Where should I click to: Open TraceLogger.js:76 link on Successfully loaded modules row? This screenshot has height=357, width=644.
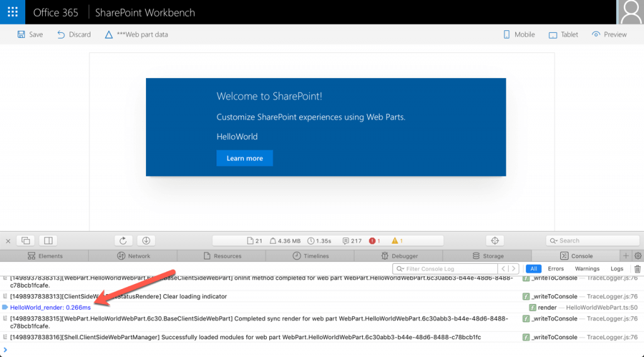(612, 337)
